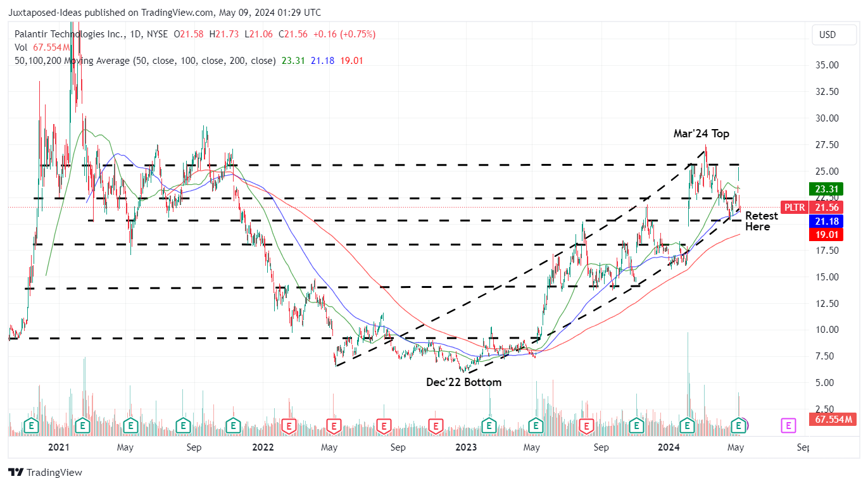Click the PLTR symbol tag on price axis
The width and height of the screenshot is (868, 486).
tap(794, 207)
